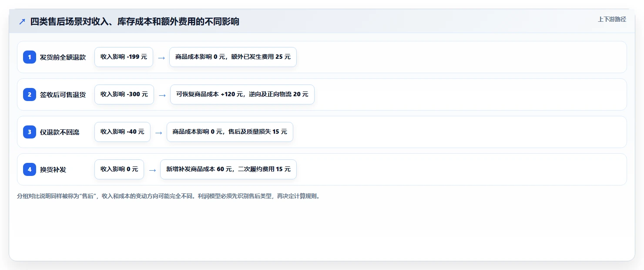Select the 换货补发 row label
Screen dimensions: 644x270
click(53, 170)
